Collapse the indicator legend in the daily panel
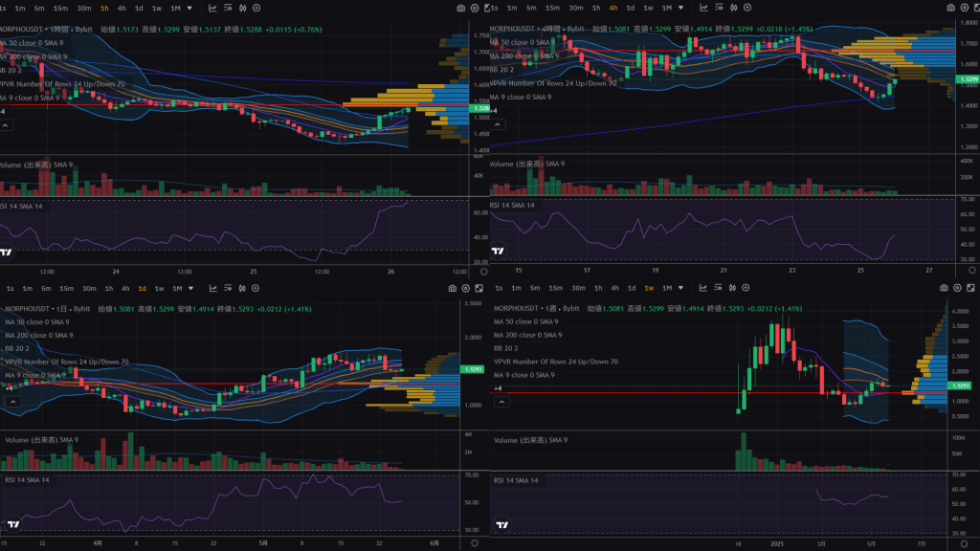This screenshot has width=980, height=551. [x=13, y=402]
